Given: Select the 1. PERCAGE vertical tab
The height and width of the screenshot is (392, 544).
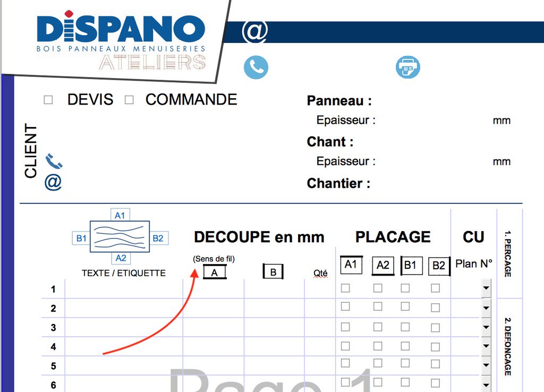Looking at the screenshot, I should [x=507, y=254].
